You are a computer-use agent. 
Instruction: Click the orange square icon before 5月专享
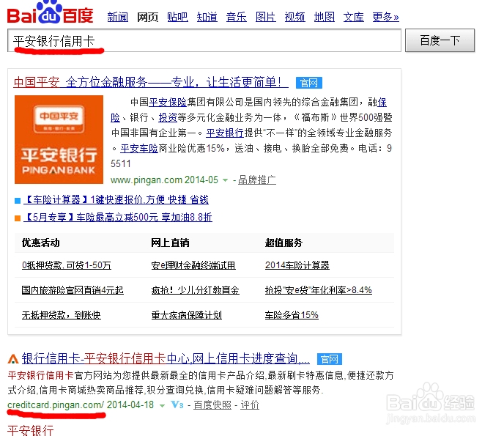coord(18,218)
